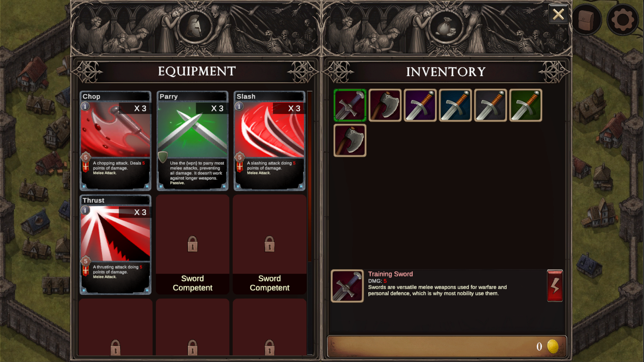Open the settings gear icon
The image size is (644, 362).
pyautogui.click(x=623, y=20)
